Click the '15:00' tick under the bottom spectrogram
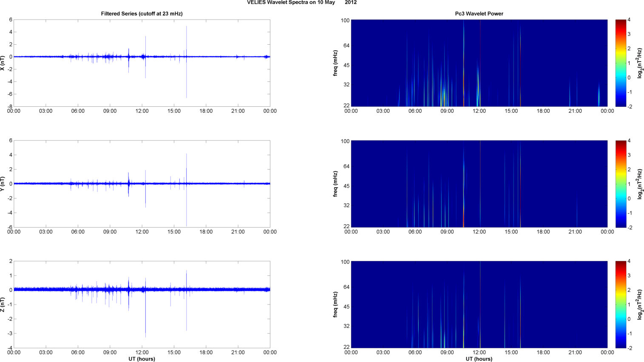The width and height of the screenshot is (644, 362). pos(511,352)
